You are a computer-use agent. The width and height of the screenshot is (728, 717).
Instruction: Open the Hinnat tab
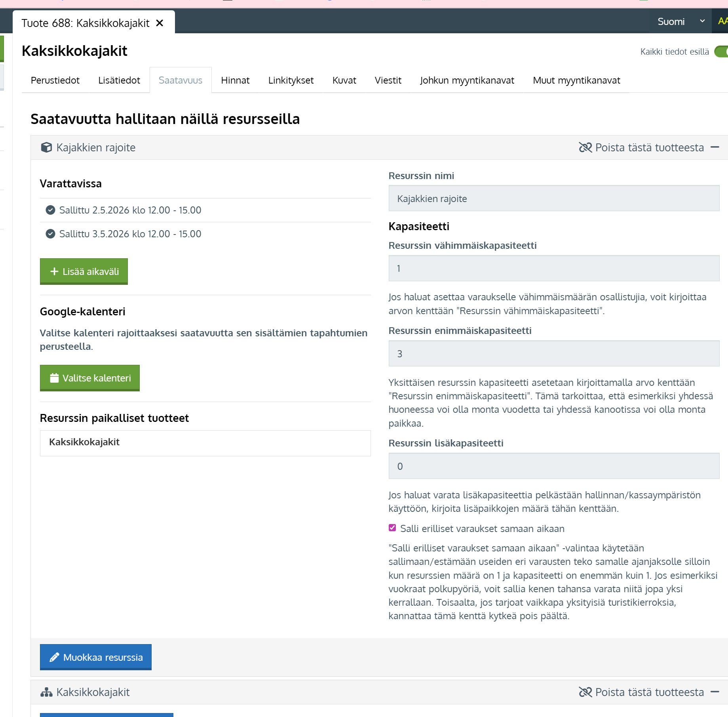[235, 80]
